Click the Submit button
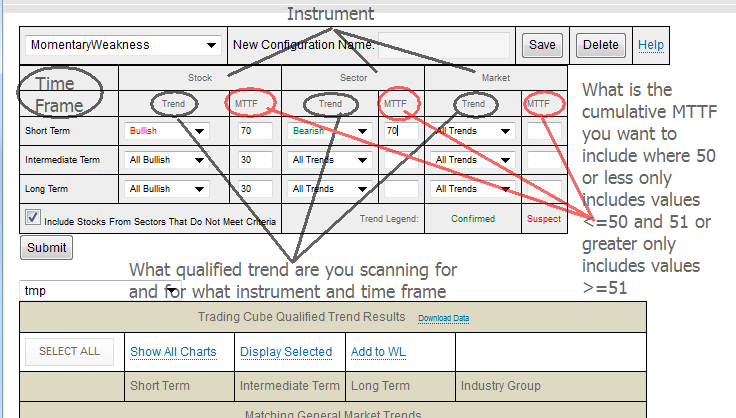 [x=46, y=247]
